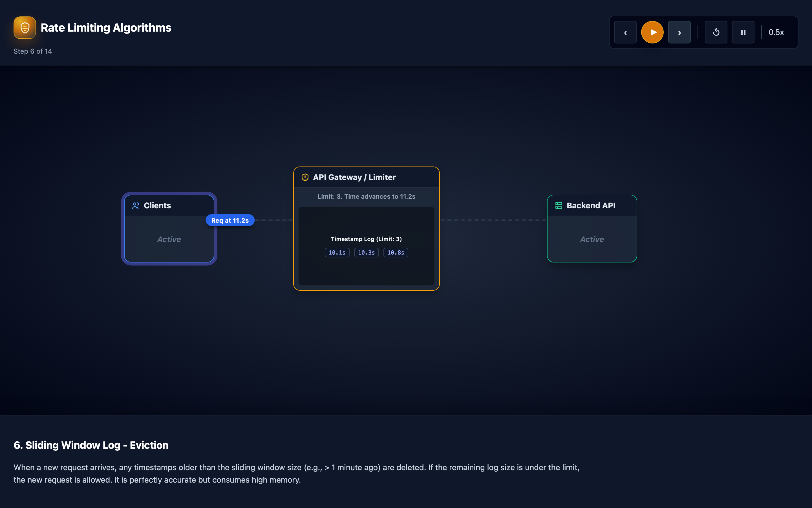Image resolution: width=812 pixels, height=508 pixels.
Task: Click the Sliding Window Log - Eviction heading
Action: pos(91,445)
